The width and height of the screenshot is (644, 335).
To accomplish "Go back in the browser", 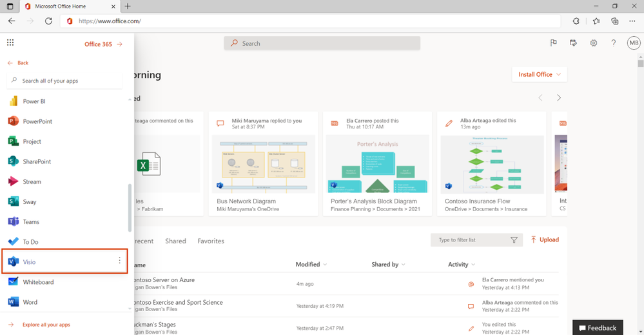I will [12, 21].
